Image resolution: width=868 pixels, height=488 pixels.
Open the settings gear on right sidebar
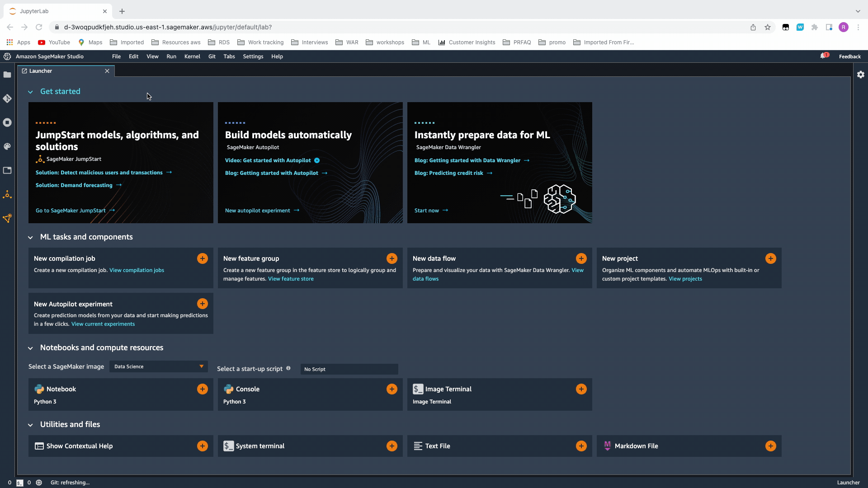coord(861,75)
